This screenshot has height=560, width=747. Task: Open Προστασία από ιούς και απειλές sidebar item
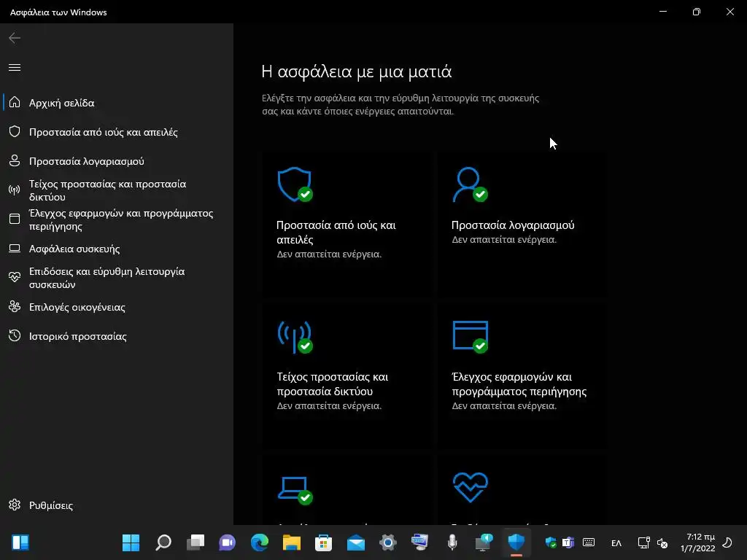pos(117,132)
